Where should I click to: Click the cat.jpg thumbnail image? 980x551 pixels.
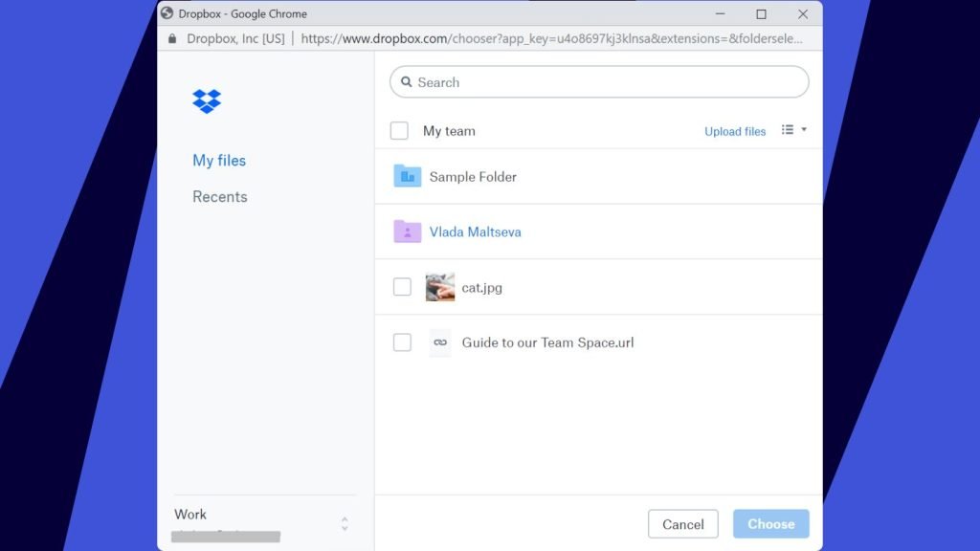(440, 287)
